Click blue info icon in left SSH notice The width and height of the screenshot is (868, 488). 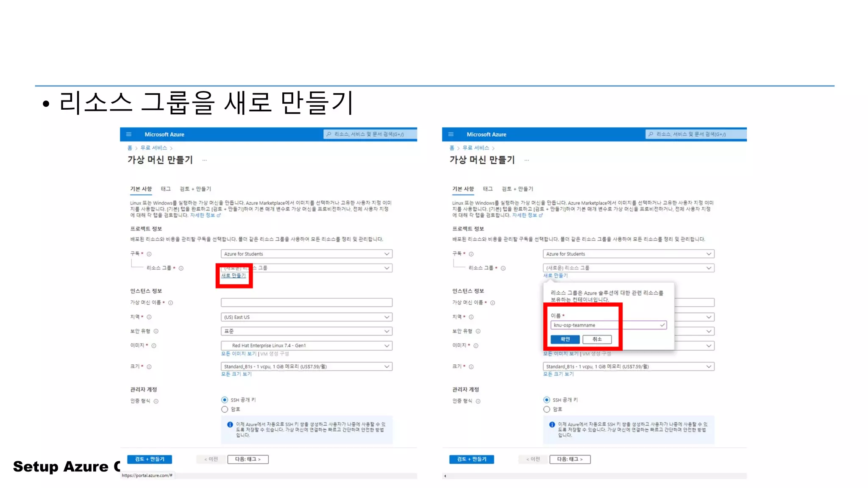pos(230,424)
